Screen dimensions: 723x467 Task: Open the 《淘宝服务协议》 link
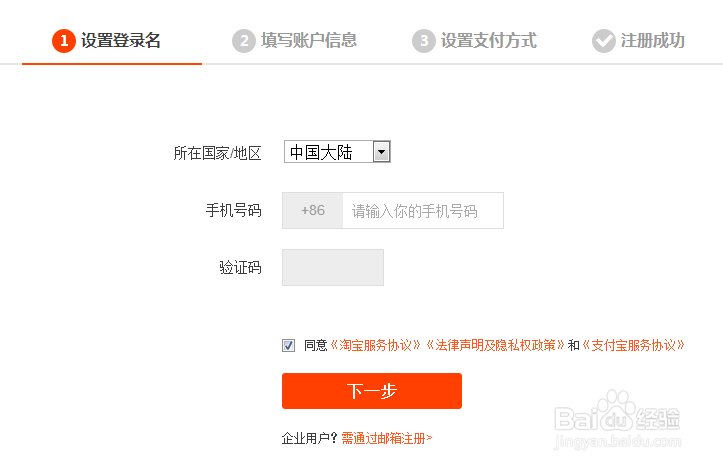pos(377,345)
